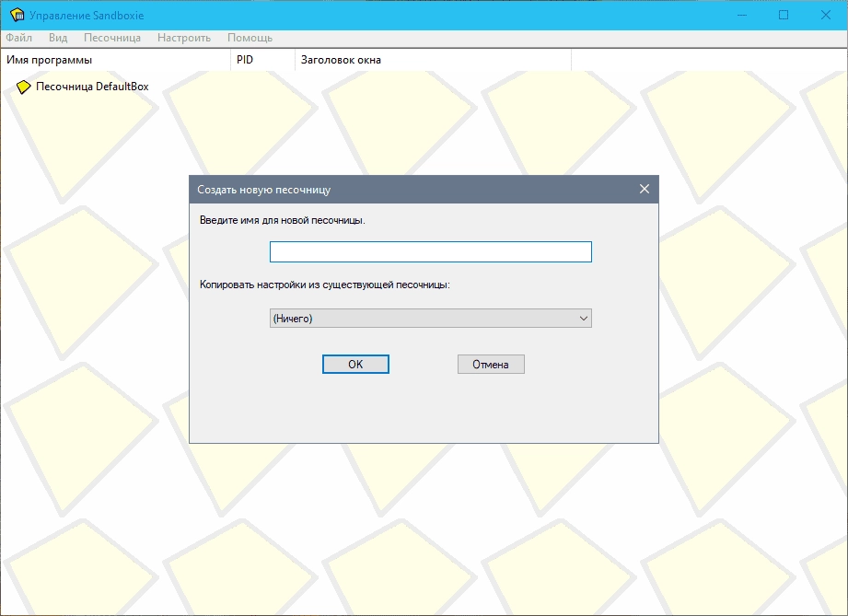This screenshot has width=848, height=616.
Task: Sort by Заголовок окна column header
Action: pos(433,60)
